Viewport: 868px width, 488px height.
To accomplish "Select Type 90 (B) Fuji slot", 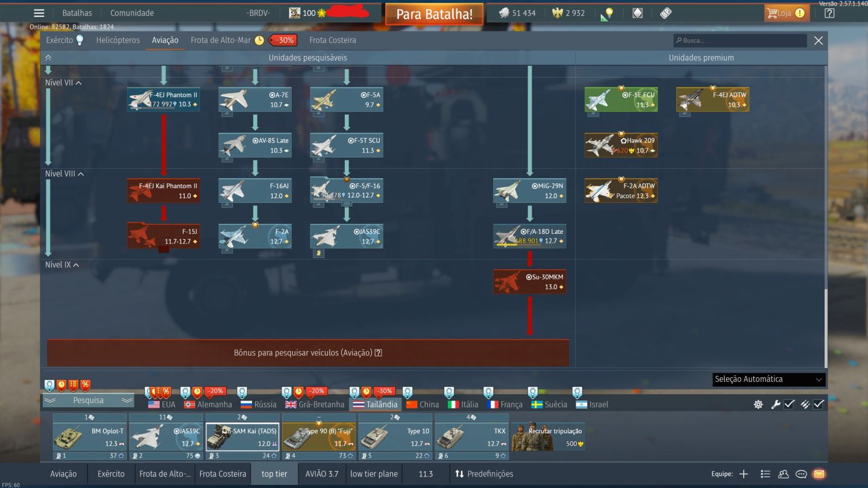I will click(319, 436).
